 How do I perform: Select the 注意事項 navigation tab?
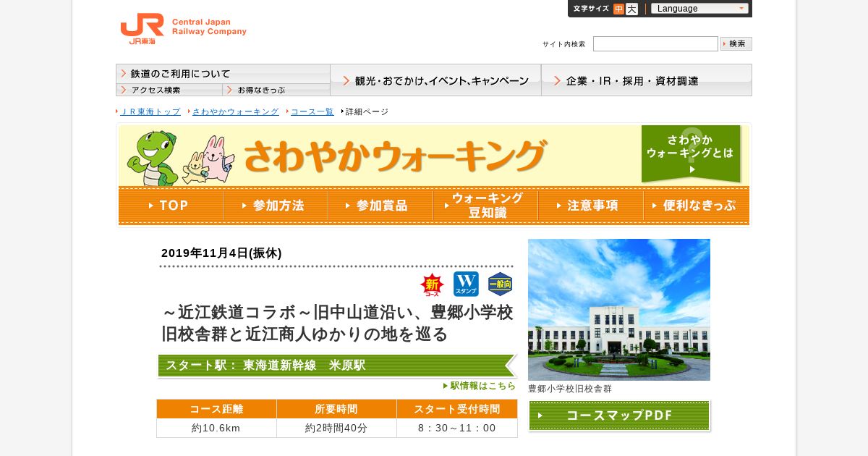[x=590, y=206]
